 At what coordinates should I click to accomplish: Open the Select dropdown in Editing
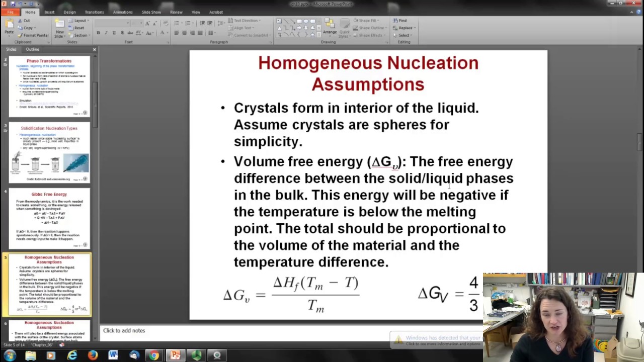403,35
